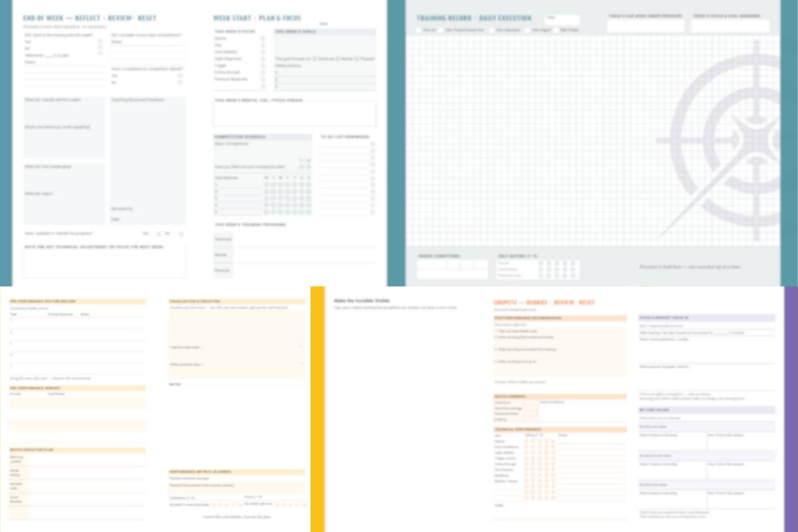The image size is (798, 532).
Task: Click Today's Cue Word Under Pressure field
Action: tap(645, 26)
